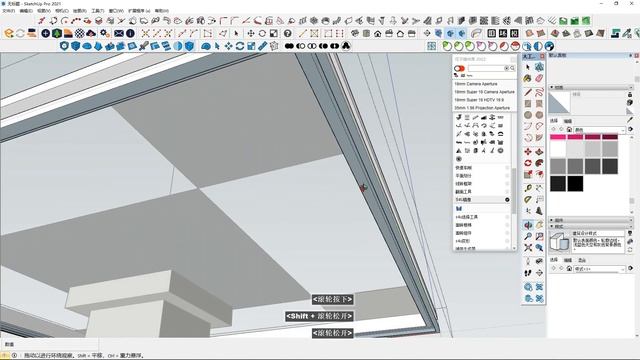Select the first bright pink swatch
Viewport: 640px width, 360px height.
(558, 137)
